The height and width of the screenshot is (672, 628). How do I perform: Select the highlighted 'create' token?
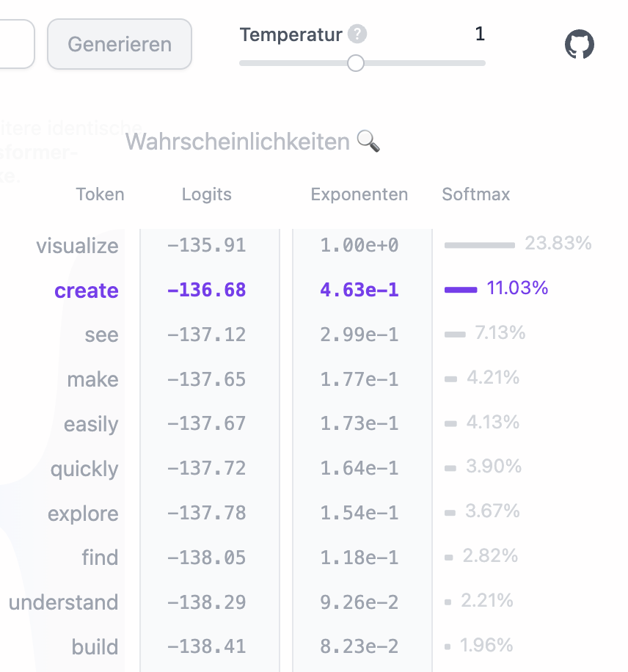87,291
